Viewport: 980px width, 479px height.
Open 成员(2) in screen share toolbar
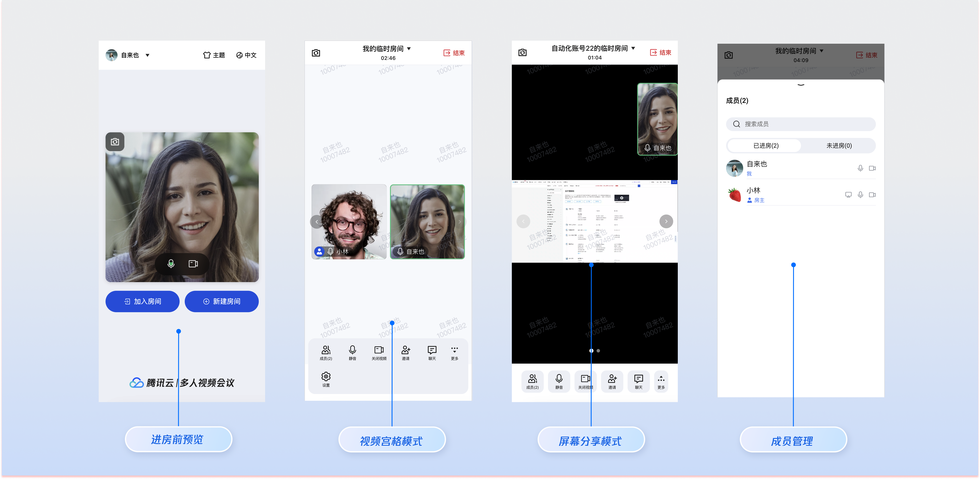pyautogui.click(x=532, y=381)
